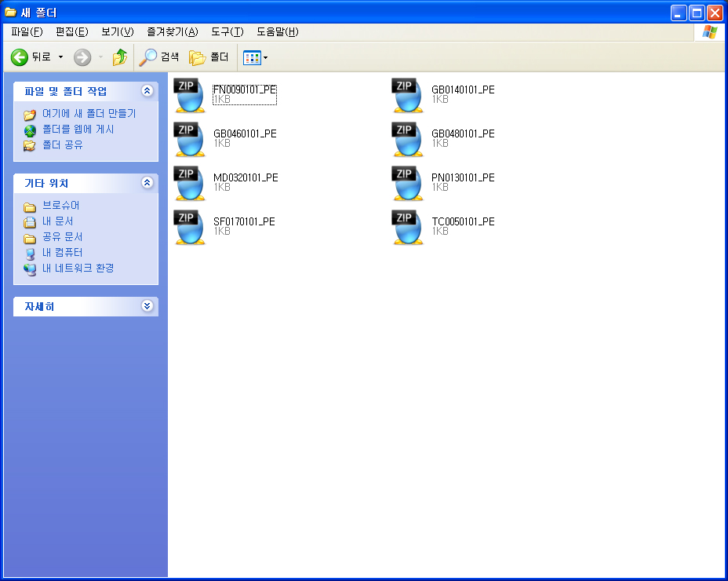Click the file name text FN0090101_PE
The width and height of the screenshot is (728, 581).
point(245,90)
